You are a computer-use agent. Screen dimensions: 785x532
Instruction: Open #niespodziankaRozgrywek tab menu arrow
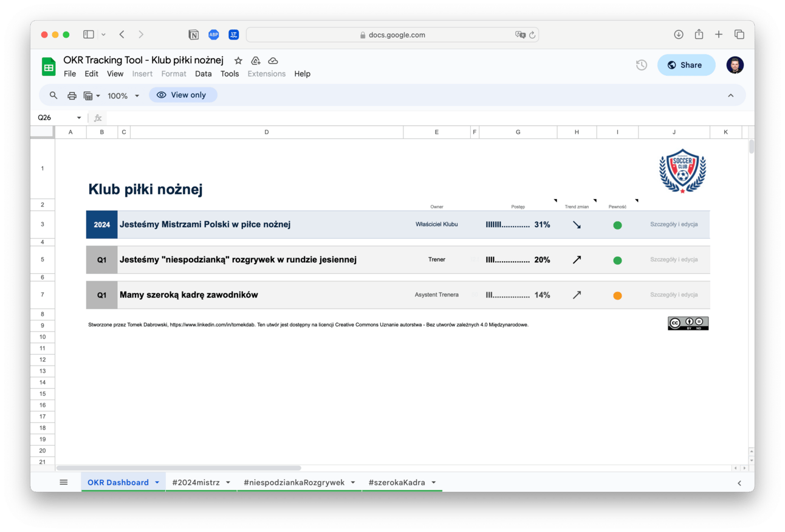coord(353,482)
